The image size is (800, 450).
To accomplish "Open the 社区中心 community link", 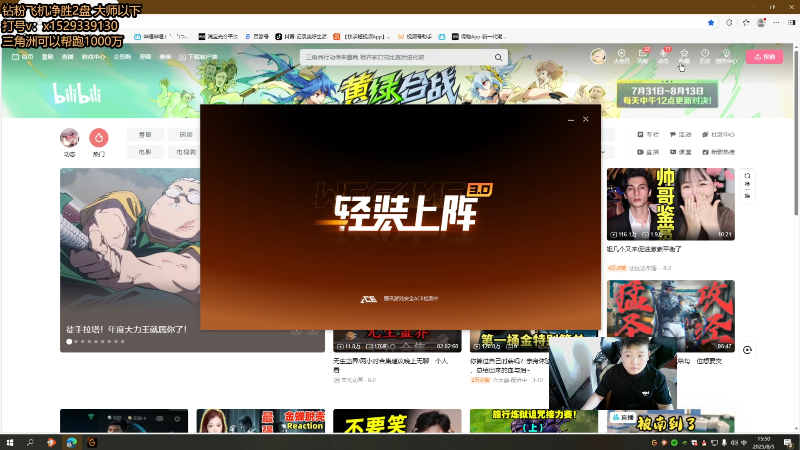I will pyautogui.click(x=718, y=135).
